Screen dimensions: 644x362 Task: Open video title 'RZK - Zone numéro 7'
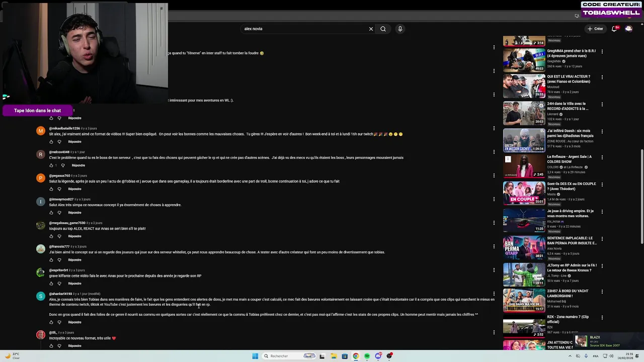(x=568, y=319)
